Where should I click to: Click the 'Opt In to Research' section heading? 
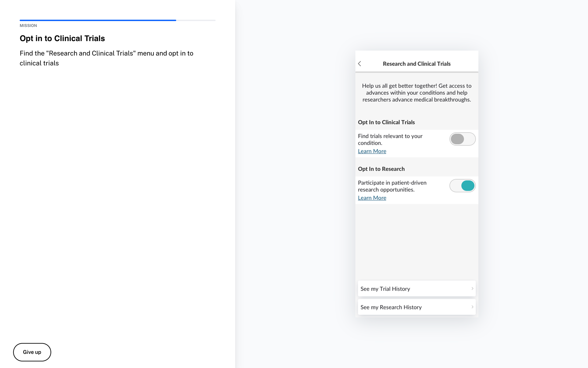click(x=381, y=169)
